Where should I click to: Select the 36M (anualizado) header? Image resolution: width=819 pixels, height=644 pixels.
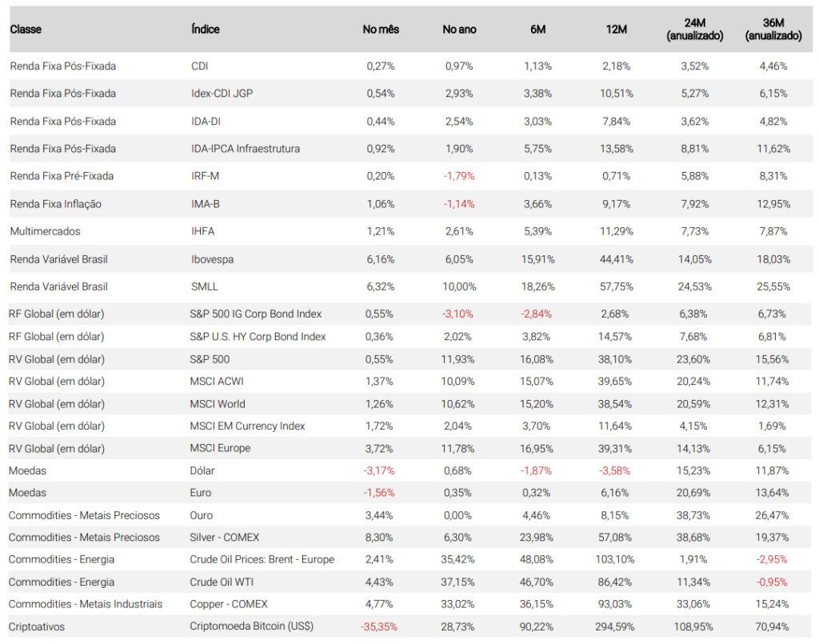tap(773, 30)
